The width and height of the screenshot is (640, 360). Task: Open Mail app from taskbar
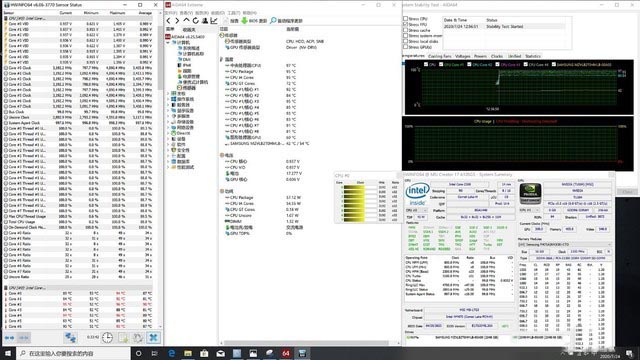tap(220, 353)
